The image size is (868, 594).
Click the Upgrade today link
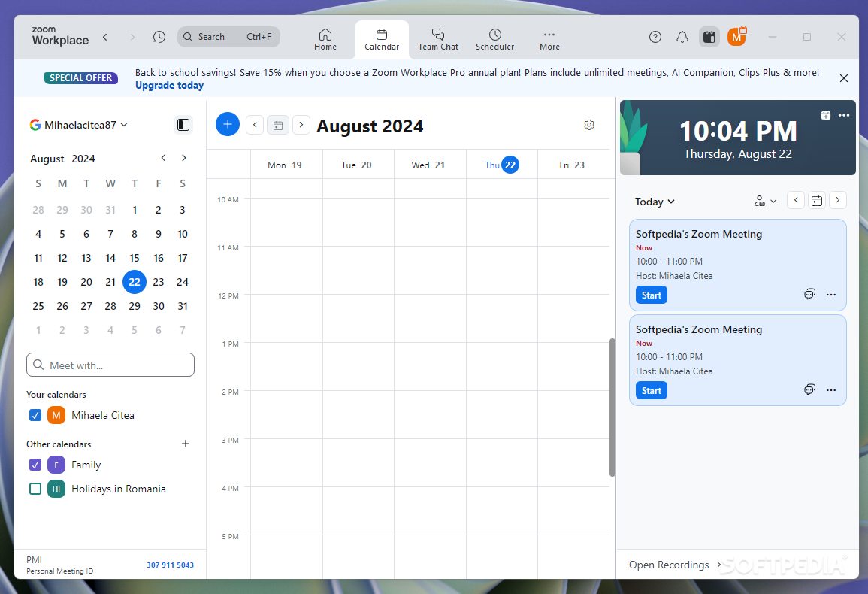(169, 85)
